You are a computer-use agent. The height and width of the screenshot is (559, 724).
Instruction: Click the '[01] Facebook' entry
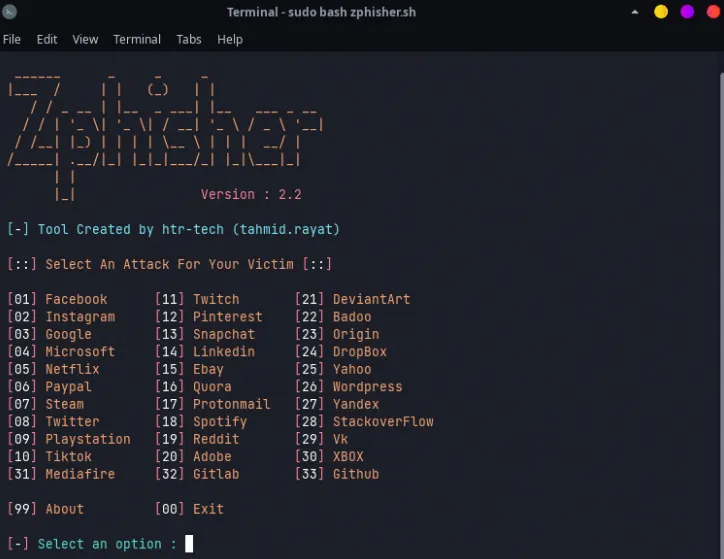pyautogui.click(x=57, y=299)
